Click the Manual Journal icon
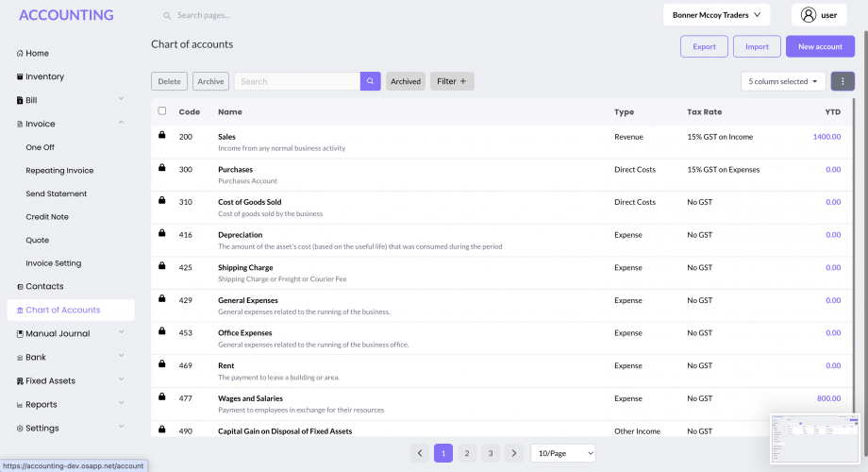This screenshot has height=472, width=868. (x=20, y=333)
